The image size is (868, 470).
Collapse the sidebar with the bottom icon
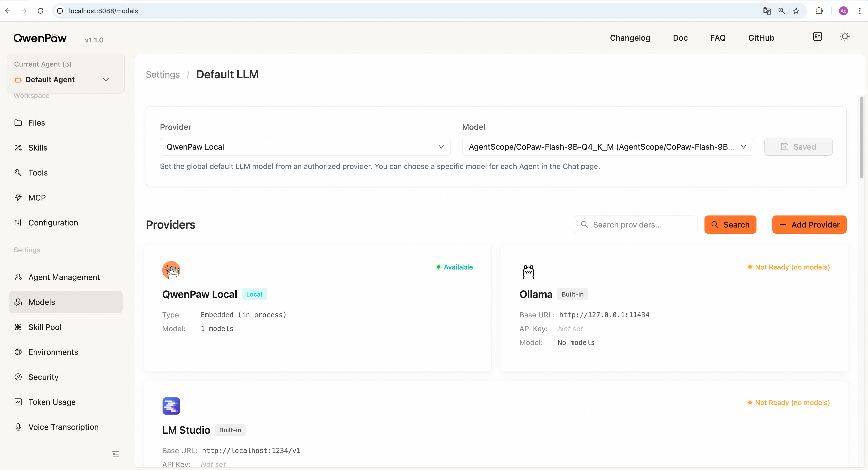tap(116, 454)
